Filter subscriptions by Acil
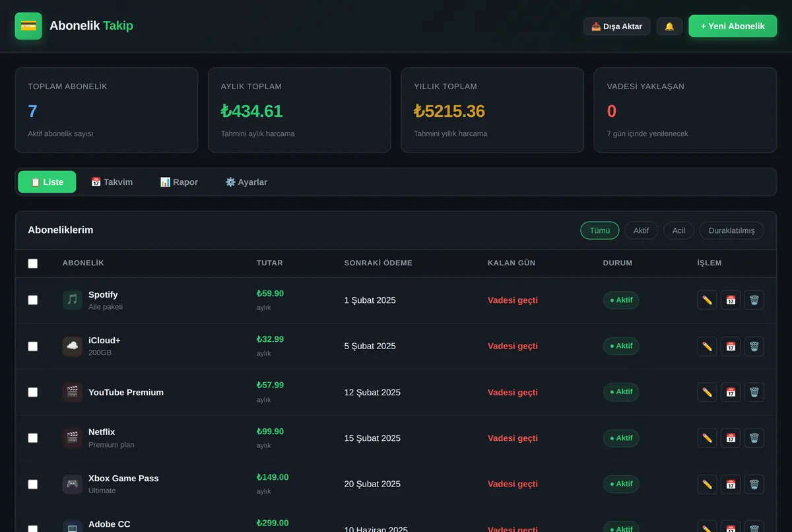792x532 pixels. tap(678, 230)
